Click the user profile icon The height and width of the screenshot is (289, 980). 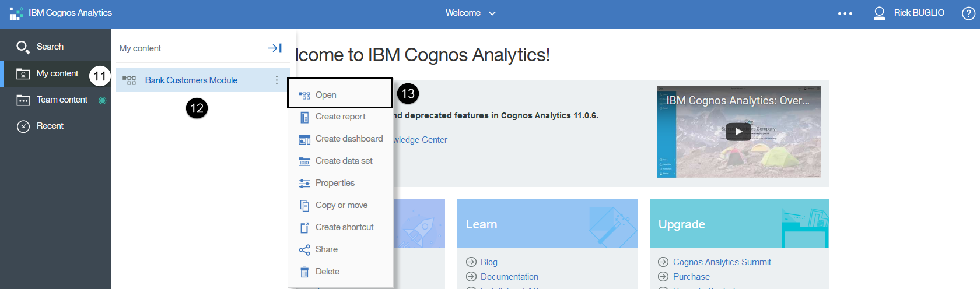[879, 13]
